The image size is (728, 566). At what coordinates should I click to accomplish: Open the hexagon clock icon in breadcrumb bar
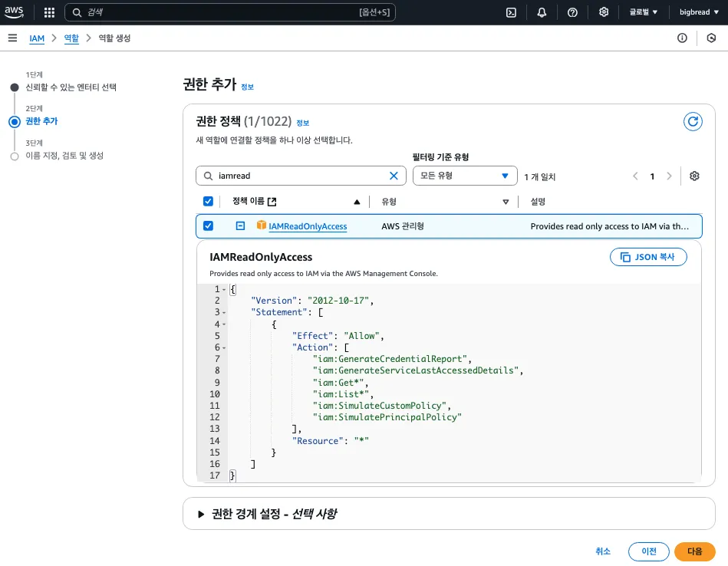pyautogui.click(x=711, y=38)
